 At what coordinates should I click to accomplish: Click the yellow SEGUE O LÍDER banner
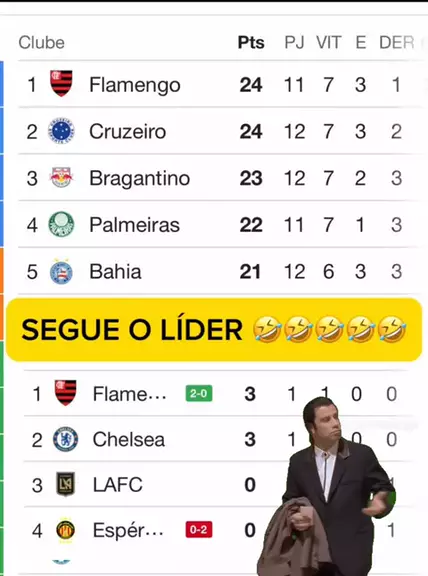(x=214, y=330)
